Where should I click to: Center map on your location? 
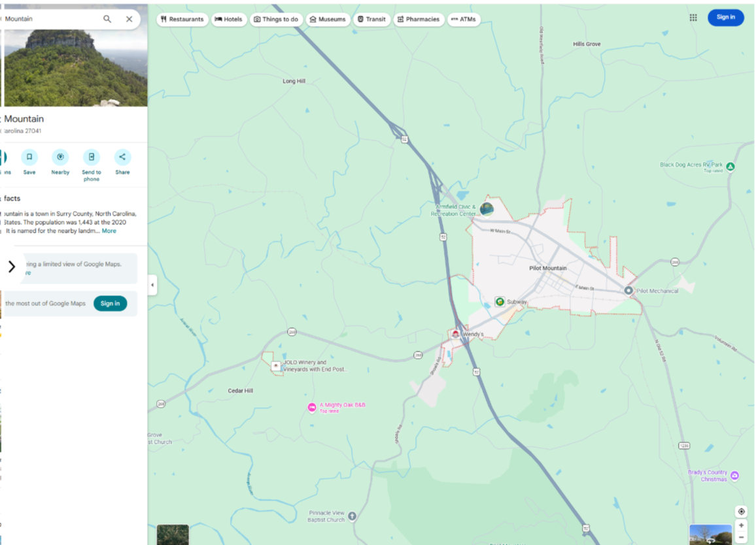click(x=741, y=511)
